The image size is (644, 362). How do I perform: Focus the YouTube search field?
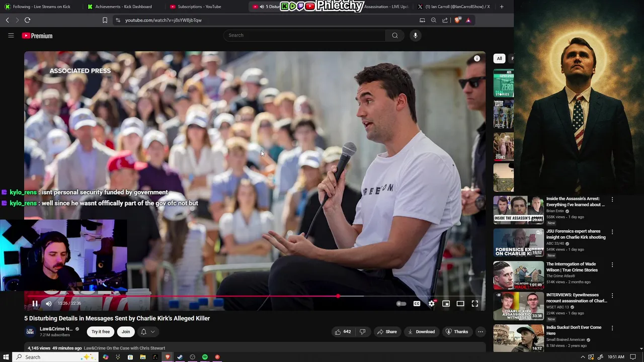click(304, 35)
